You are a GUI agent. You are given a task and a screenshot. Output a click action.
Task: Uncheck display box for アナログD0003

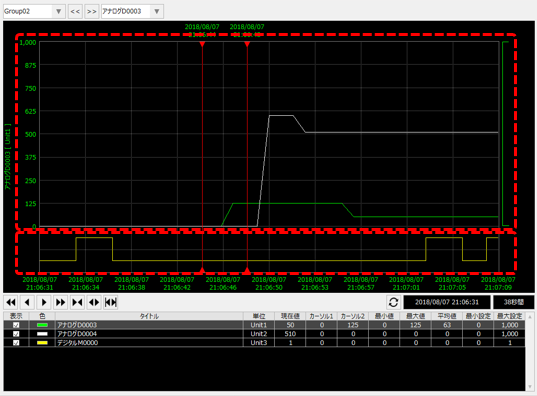tap(16, 325)
